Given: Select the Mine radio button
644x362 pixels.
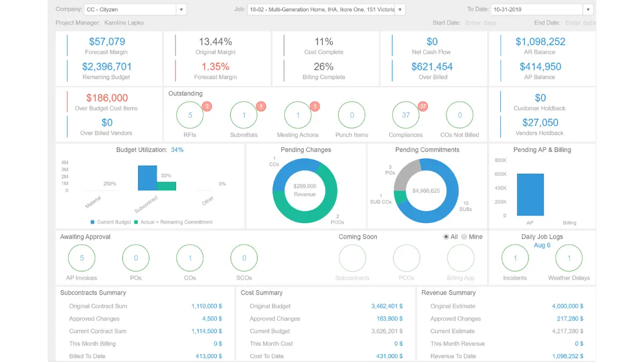Looking at the screenshot, I should (x=464, y=237).
